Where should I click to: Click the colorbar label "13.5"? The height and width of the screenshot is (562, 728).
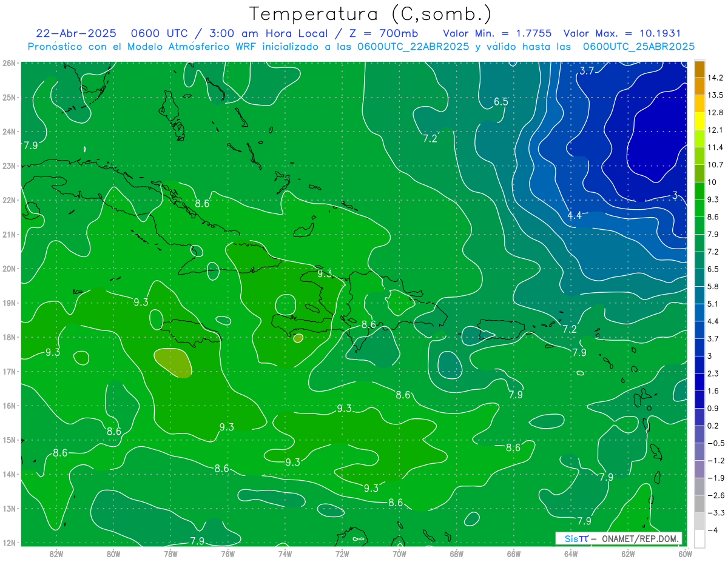715,95
